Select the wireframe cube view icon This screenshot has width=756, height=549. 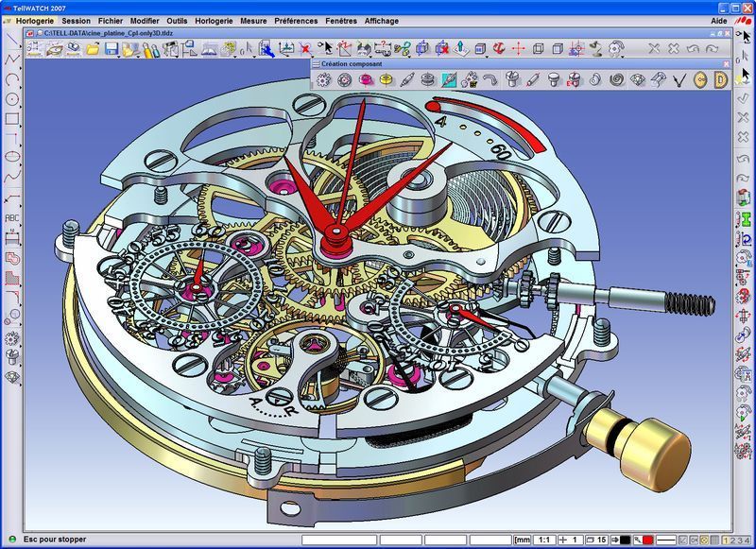(538, 48)
